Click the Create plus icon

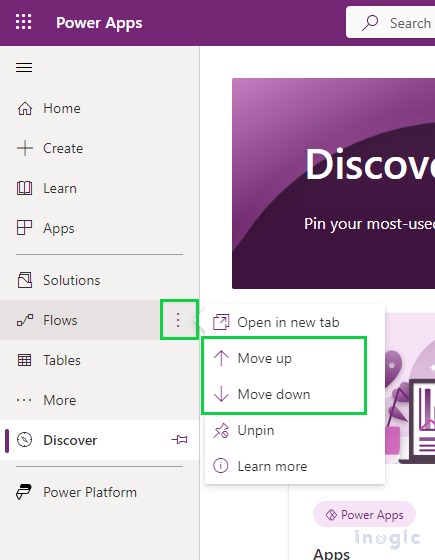25,148
